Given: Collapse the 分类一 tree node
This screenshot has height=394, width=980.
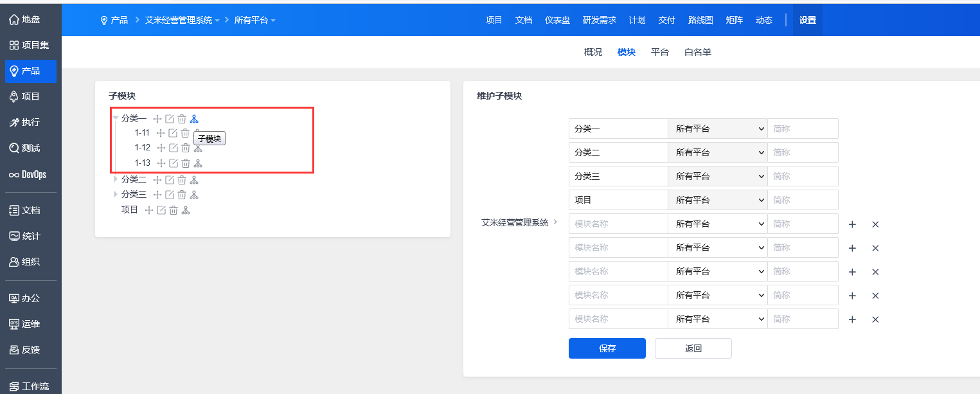Looking at the screenshot, I should [x=116, y=118].
